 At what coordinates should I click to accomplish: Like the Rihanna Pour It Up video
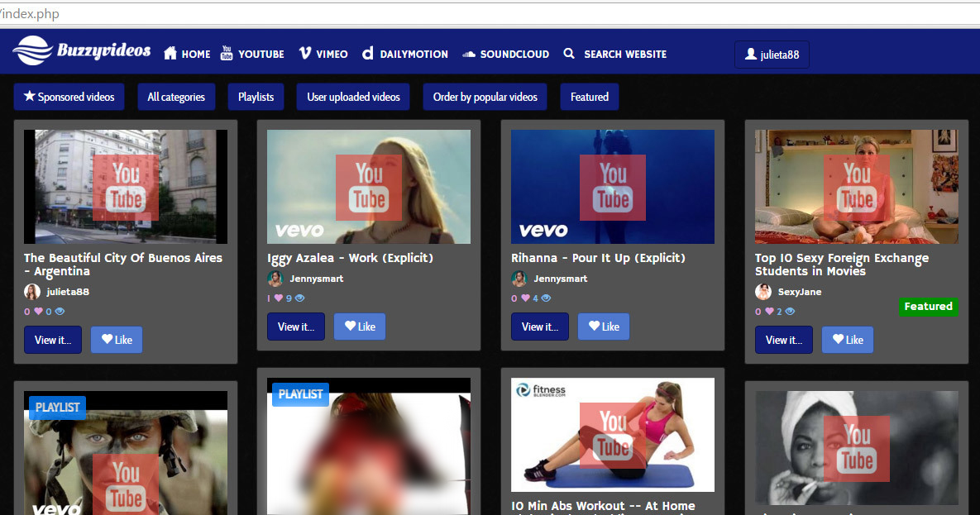pos(604,327)
